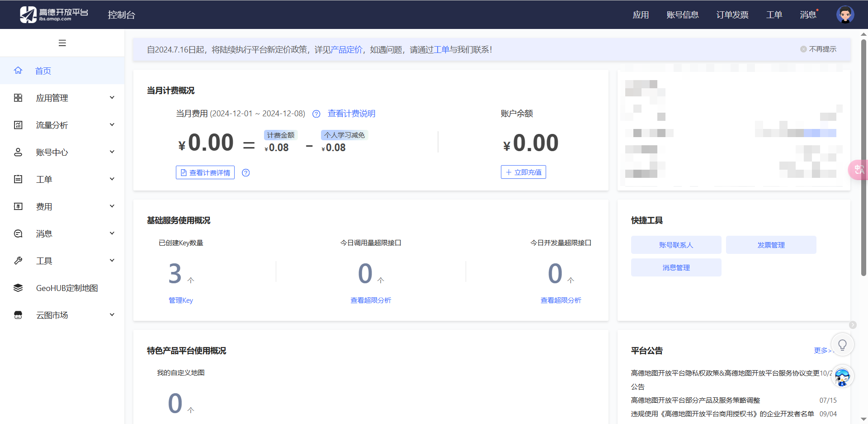
Task: Click the 账号中心 person icon
Action: pyautogui.click(x=18, y=152)
